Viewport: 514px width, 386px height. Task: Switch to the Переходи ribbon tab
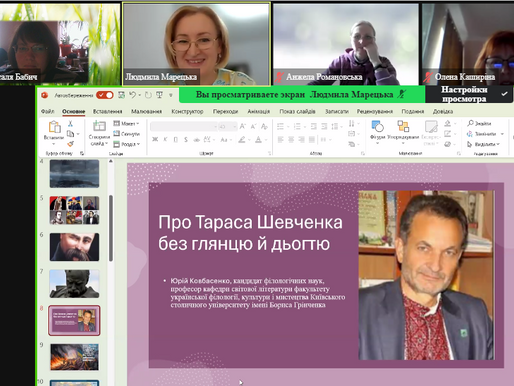pyautogui.click(x=225, y=111)
